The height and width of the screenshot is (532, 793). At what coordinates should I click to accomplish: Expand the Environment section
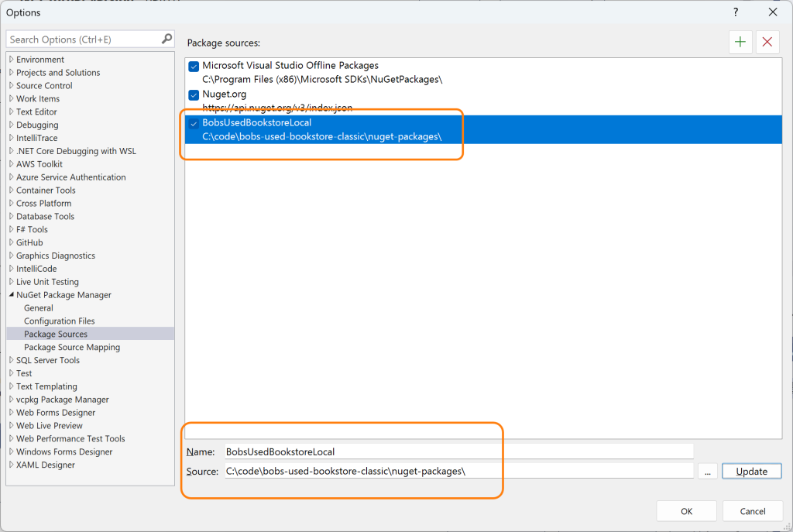(x=12, y=59)
